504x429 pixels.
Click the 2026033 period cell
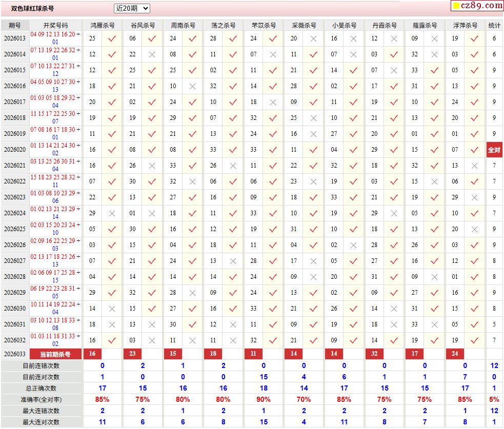pos(14,354)
